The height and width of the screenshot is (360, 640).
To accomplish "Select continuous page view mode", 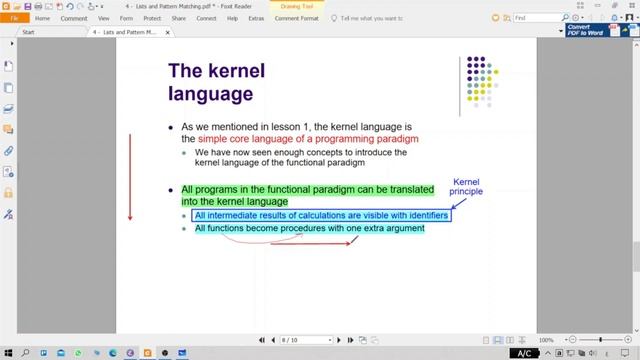I will coord(498,340).
